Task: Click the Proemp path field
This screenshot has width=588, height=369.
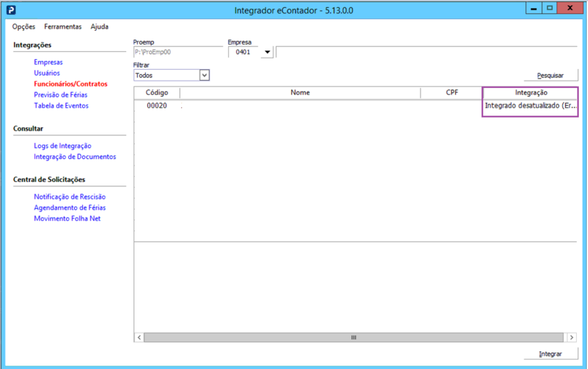Action: point(178,52)
